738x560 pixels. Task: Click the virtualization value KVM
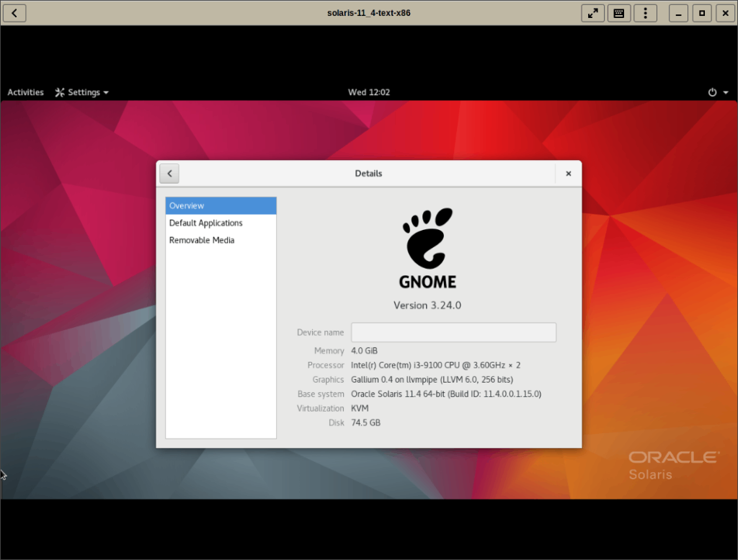pos(360,409)
